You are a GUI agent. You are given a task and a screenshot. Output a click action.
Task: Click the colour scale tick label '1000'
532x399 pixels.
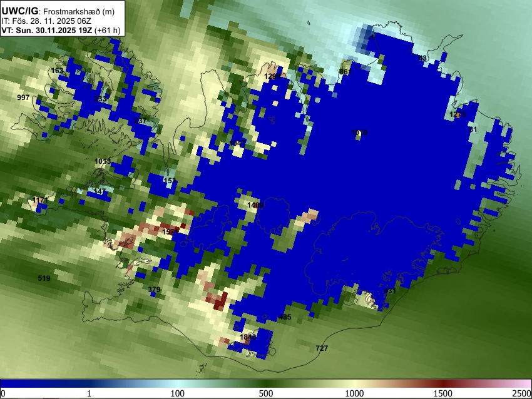(354, 393)
